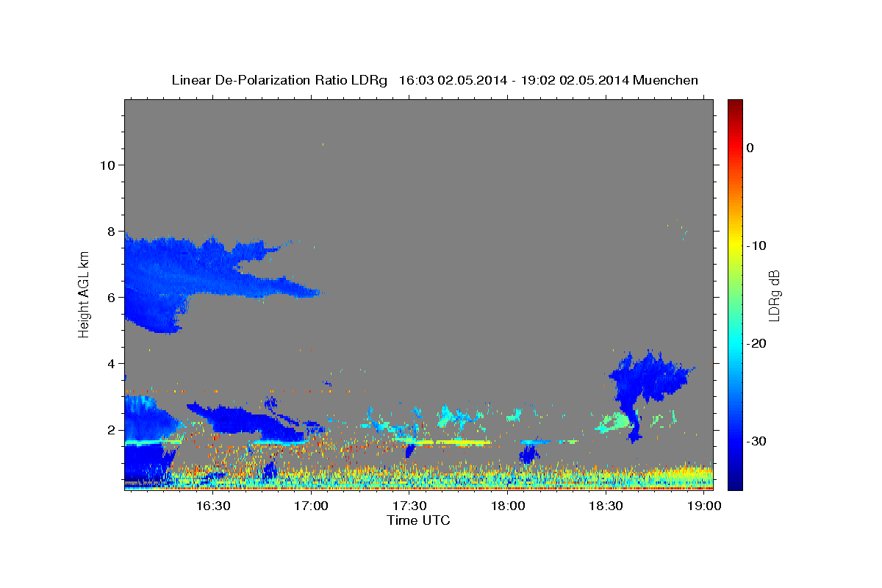
Task: Click the '18:30' time tick label
Action: 606,506
